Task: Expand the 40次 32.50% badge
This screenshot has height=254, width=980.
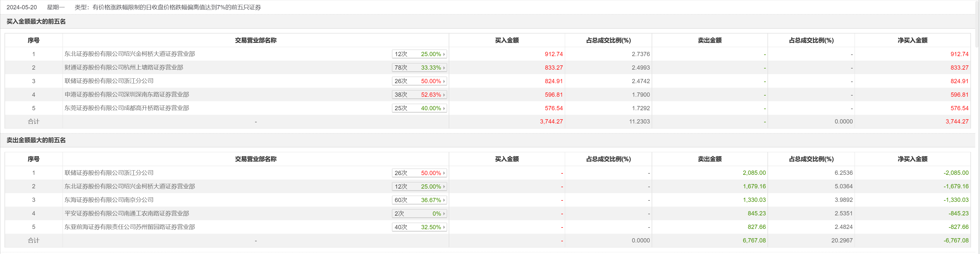Action: point(419,228)
